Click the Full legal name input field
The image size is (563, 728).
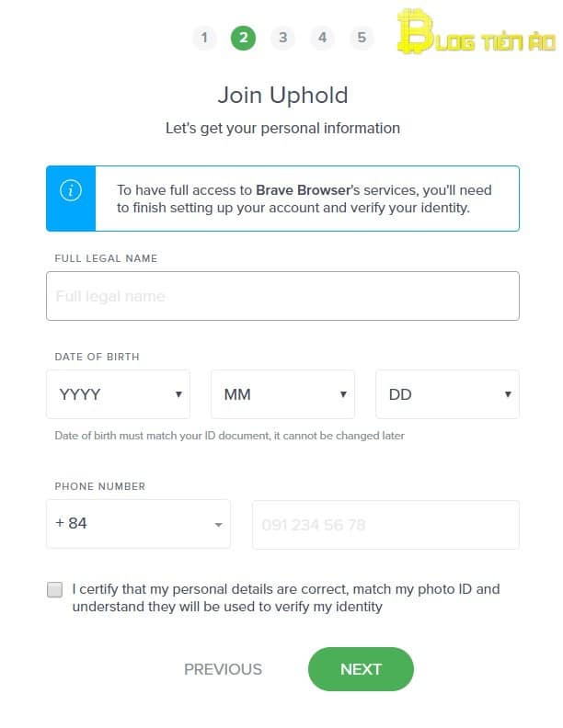282,296
